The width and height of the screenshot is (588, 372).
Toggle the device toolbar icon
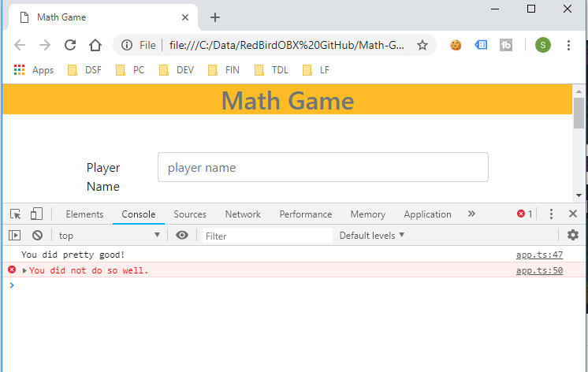36,214
